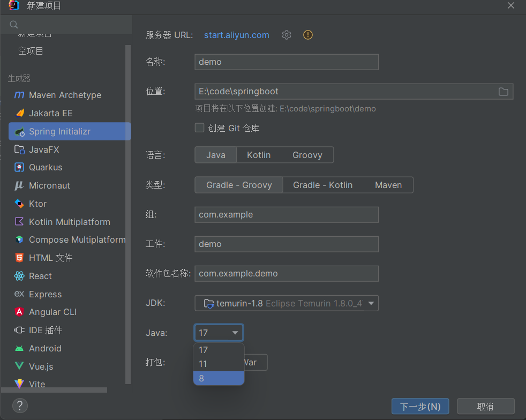The image size is (526, 420).
Task: Open help with question mark button
Action: (20, 406)
